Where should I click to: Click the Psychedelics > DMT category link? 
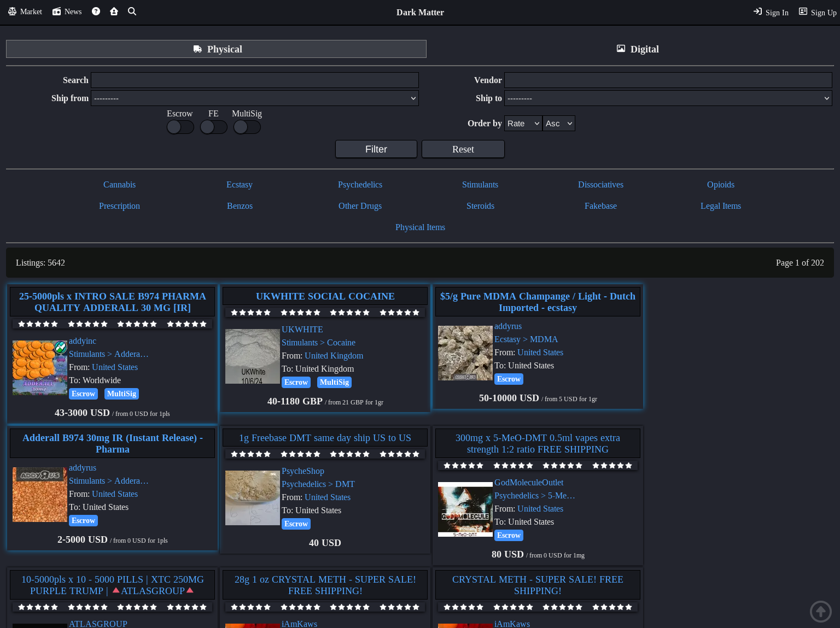pyautogui.click(x=318, y=484)
